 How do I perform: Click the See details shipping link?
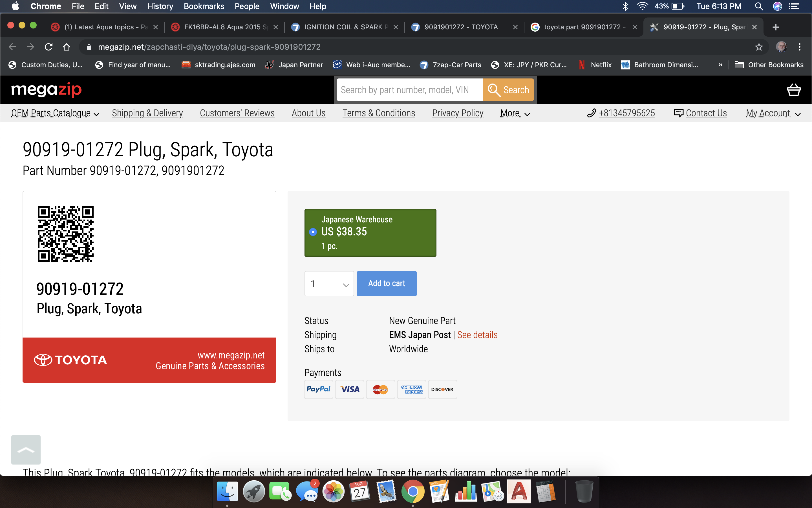[x=477, y=335]
